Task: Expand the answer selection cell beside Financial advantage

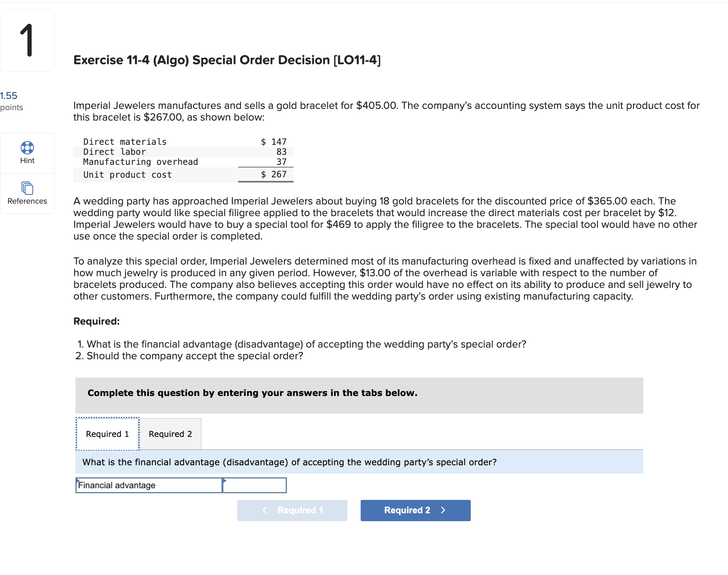Action: coord(254,485)
